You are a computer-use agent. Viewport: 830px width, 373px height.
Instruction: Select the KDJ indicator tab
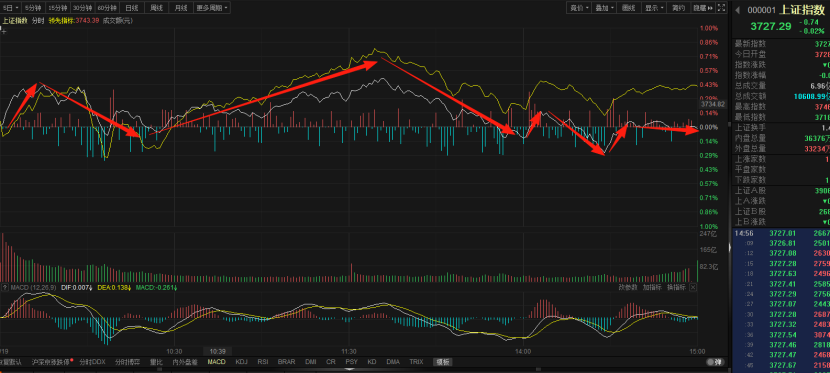click(241, 362)
